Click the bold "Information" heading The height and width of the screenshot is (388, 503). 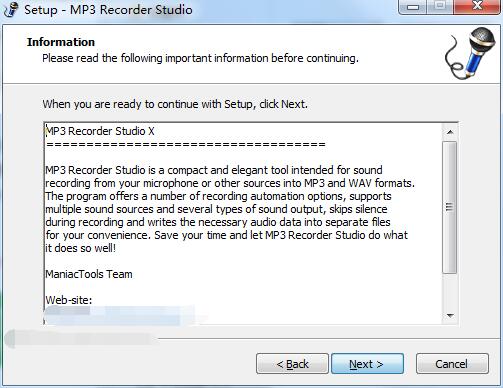[x=61, y=42]
